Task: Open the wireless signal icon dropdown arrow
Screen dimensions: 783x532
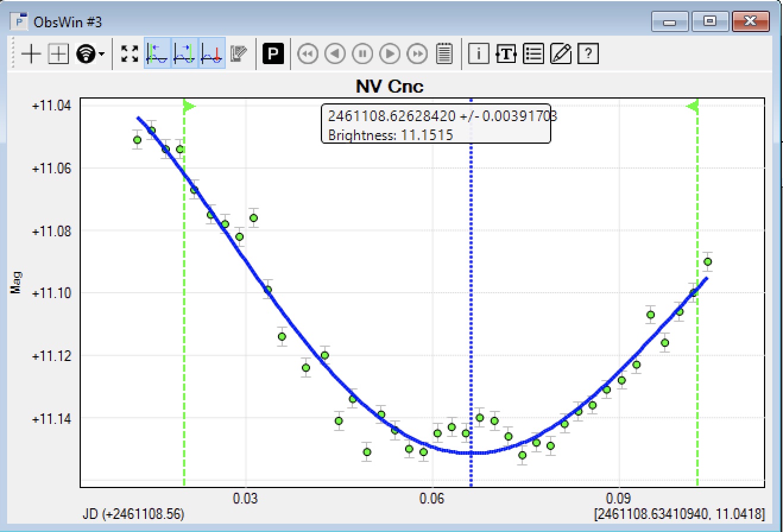Action: 102,54
